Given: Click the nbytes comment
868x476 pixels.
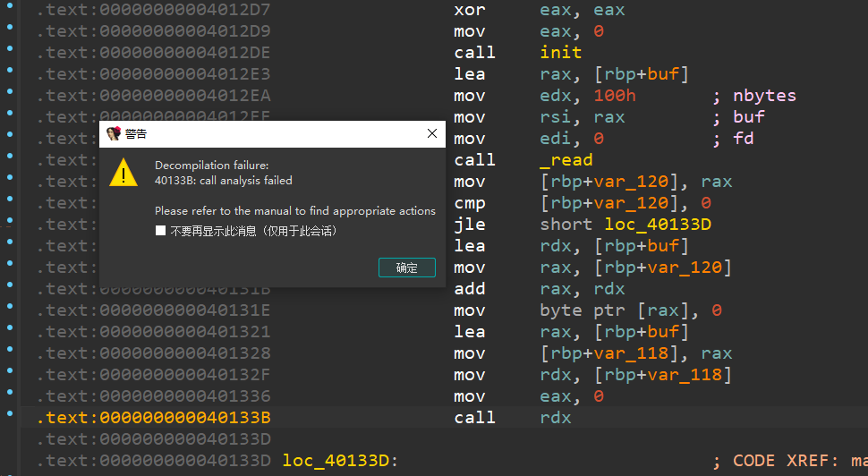Looking at the screenshot, I should tap(764, 96).
